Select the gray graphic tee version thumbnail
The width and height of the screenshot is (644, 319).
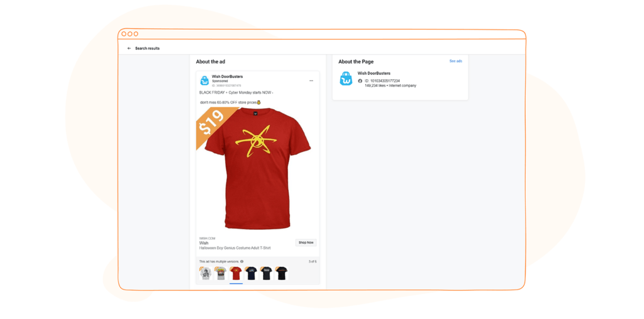pos(221,273)
